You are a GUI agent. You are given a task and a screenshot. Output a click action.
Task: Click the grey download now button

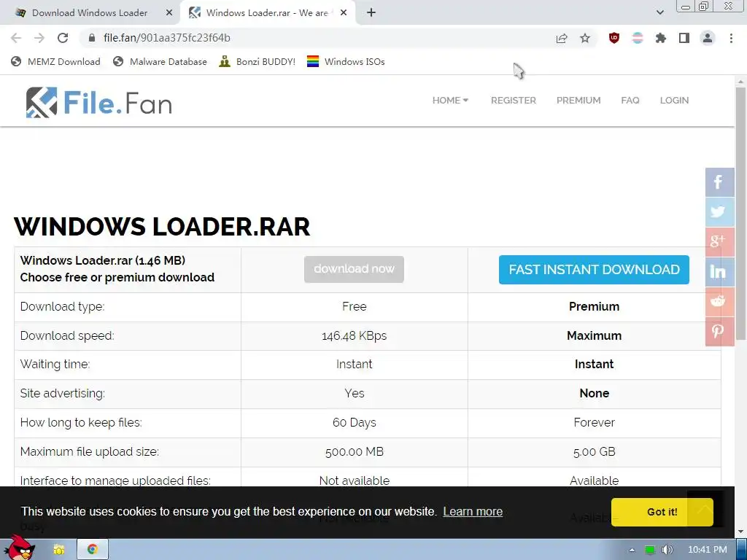point(354,269)
